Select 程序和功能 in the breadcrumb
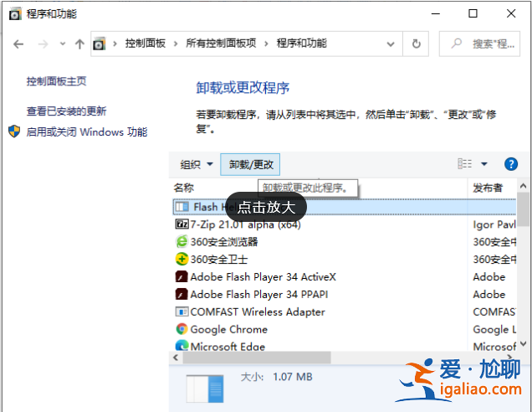Image resolution: width=532 pixels, height=412 pixels. [302, 44]
